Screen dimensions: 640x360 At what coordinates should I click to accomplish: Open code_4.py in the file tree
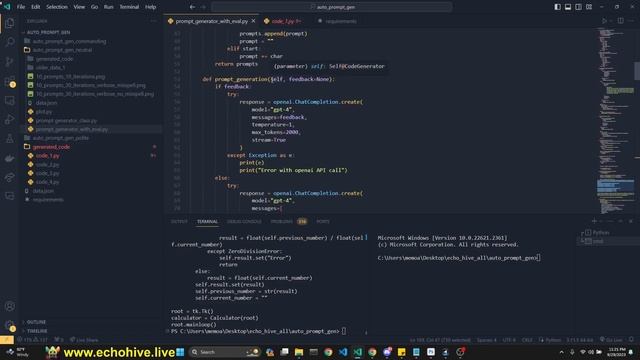point(47,182)
